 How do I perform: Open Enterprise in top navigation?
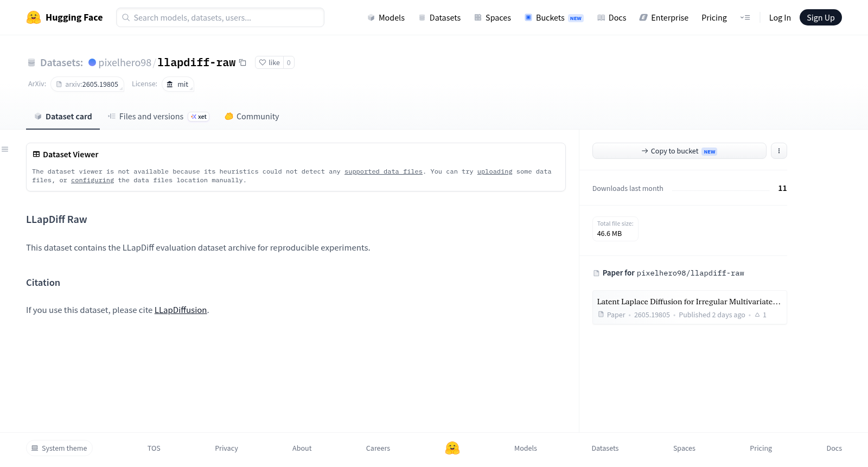(x=663, y=17)
